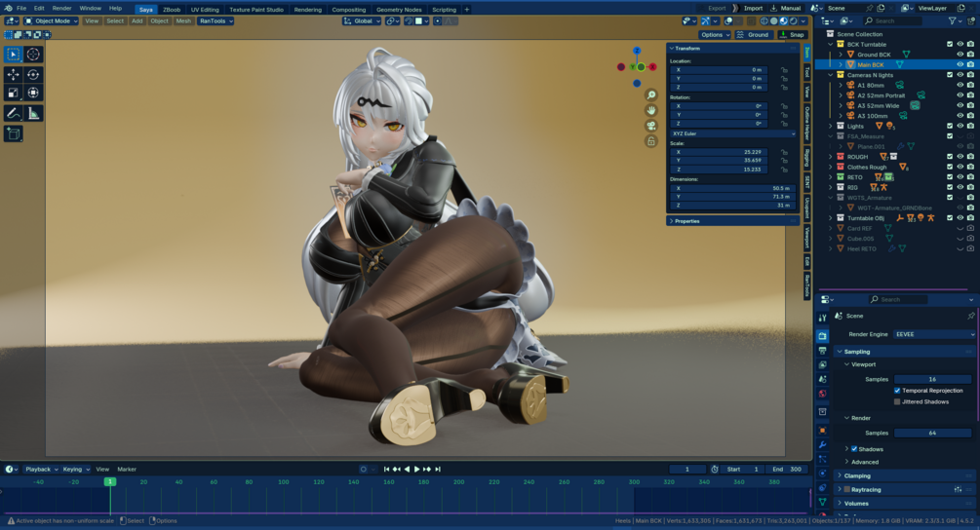Toggle visibility of Lights collection

(960, 126)
